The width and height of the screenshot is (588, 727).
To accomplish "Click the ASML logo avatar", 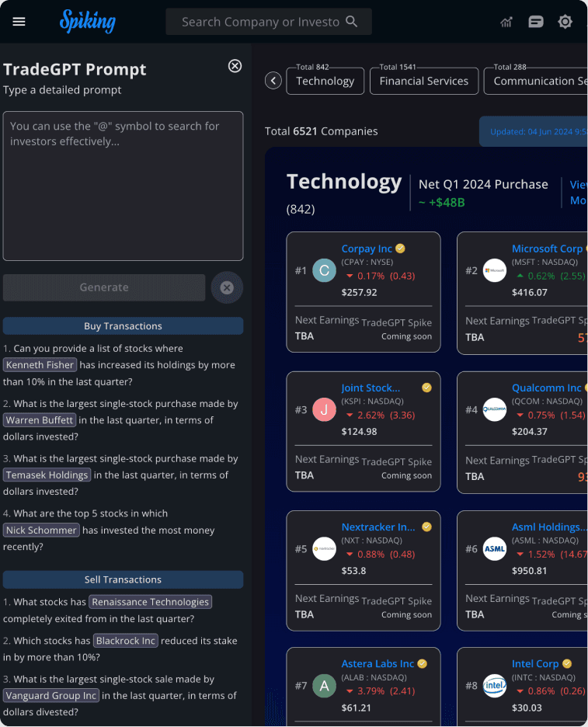I will coord(494,548).
